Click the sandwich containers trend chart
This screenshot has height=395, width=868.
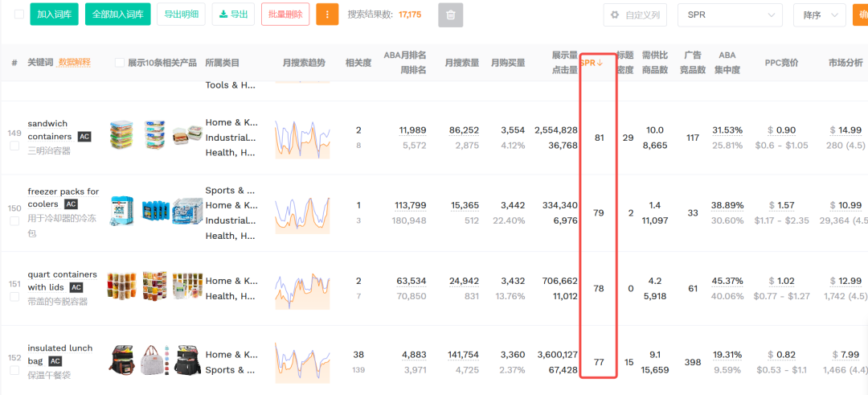point(303,138)
